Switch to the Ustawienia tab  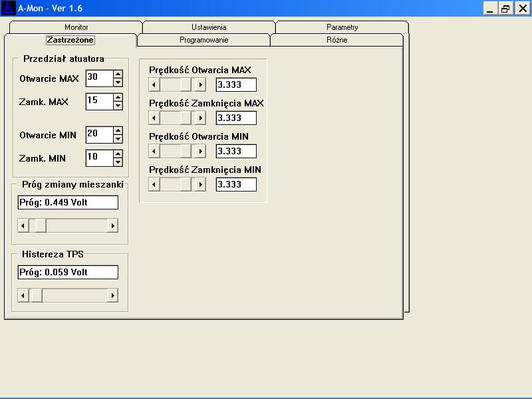coord(209,27)
